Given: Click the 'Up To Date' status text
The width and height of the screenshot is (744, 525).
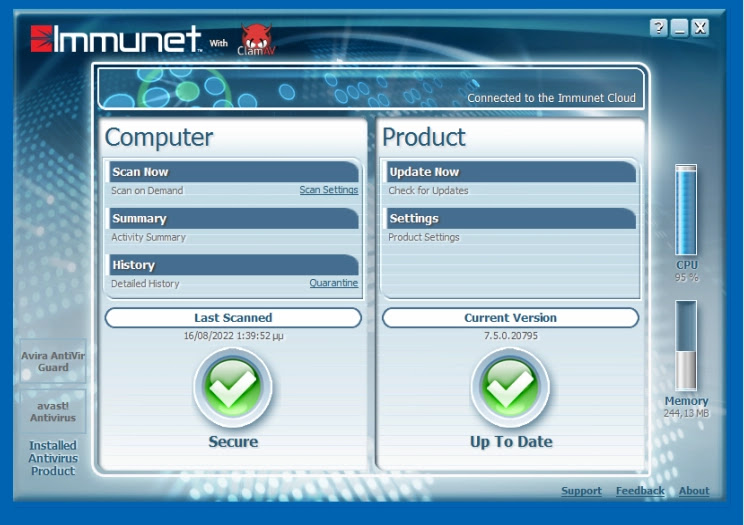Looking at the screenshot, I should [511, 441].
